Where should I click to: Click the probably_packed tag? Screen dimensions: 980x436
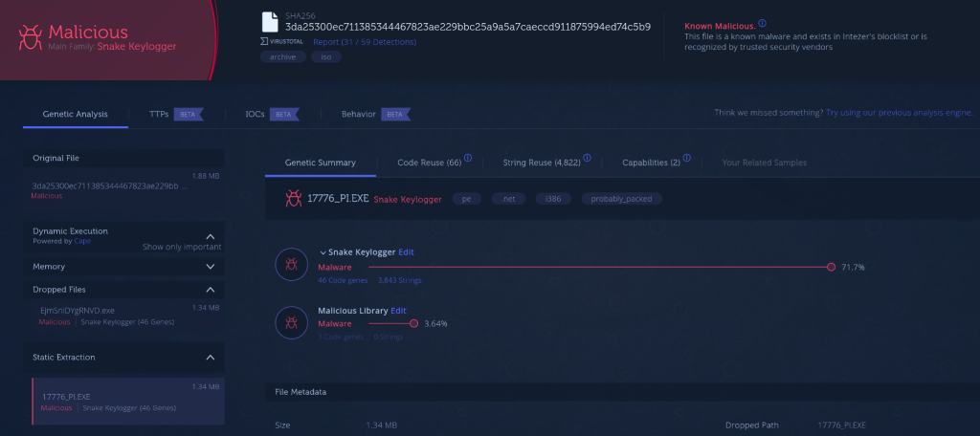[x=622, y=199]
